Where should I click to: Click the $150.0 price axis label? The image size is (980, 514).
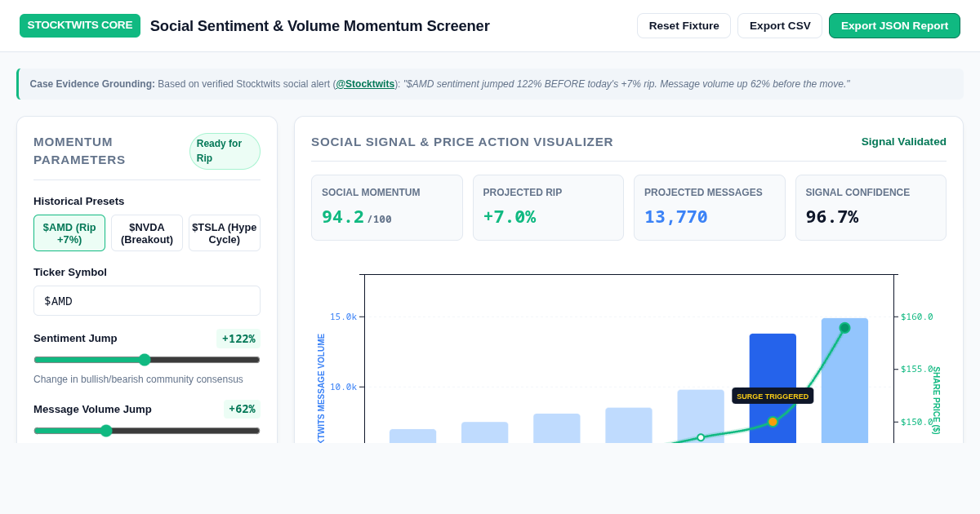pyautogui.click(x=916, y=422)
